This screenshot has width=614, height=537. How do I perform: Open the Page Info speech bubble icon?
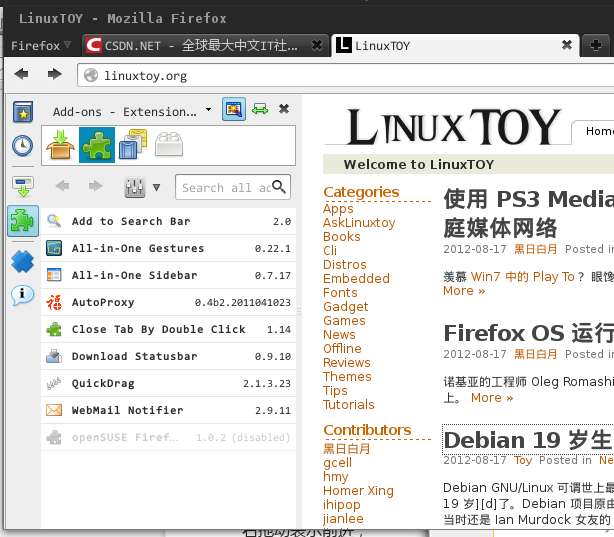click(23, 295)
